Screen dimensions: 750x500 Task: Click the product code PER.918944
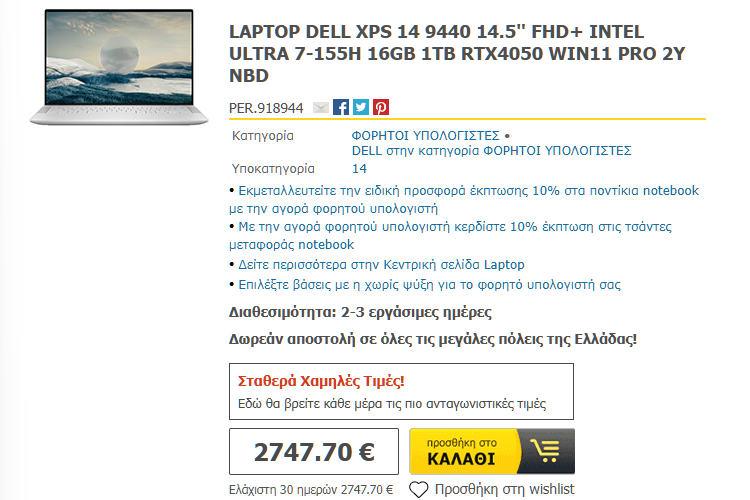pyautogui.click(x=266, y=108)
